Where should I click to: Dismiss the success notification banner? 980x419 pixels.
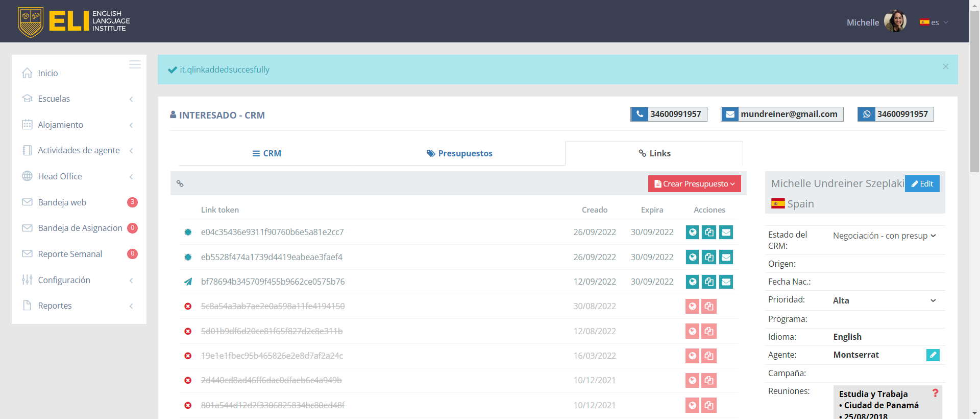(945, 66)
